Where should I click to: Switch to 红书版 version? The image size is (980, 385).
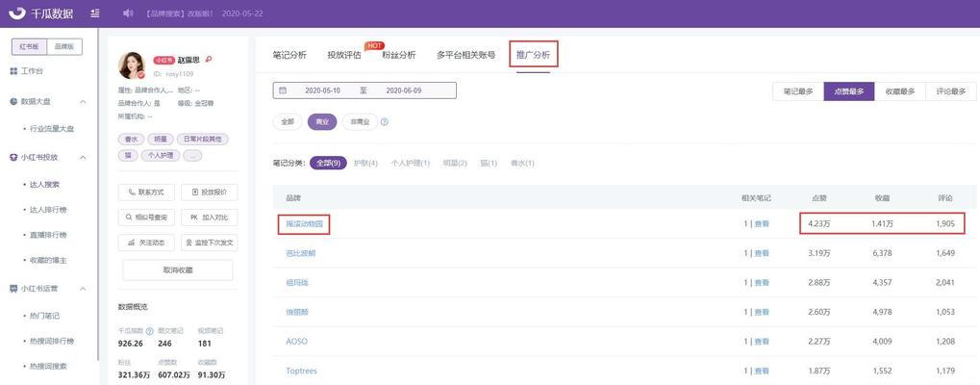coord(29,47)
